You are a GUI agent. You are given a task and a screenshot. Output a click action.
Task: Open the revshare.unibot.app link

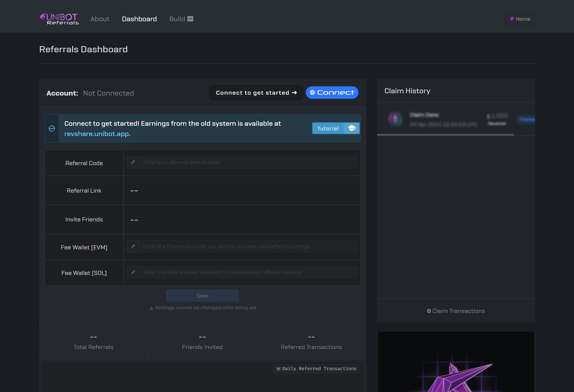pyautogui.click(x=97, y=134)
